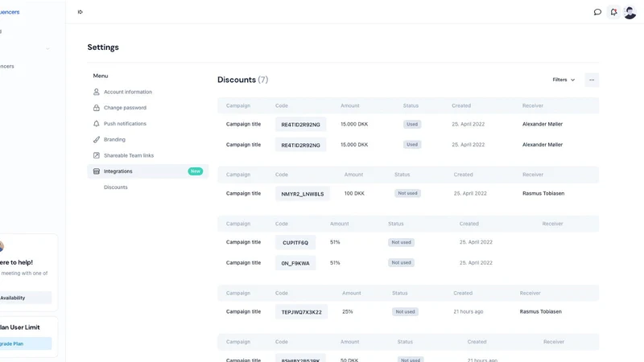Click receiver Rasmus Tobiasen in 25% row
This screenshot has height=362, width=644.
pos(540,311)
